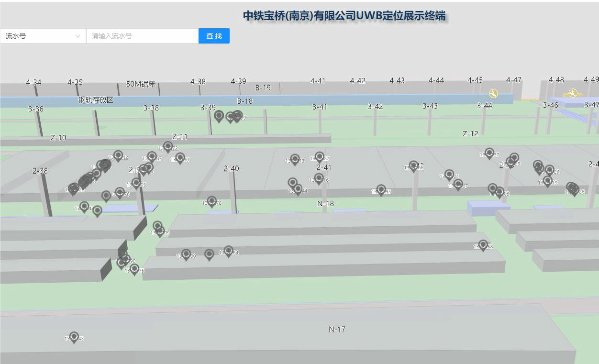
Task: Click the yellow crane icon above 3-44
Action: click(493, 93)
